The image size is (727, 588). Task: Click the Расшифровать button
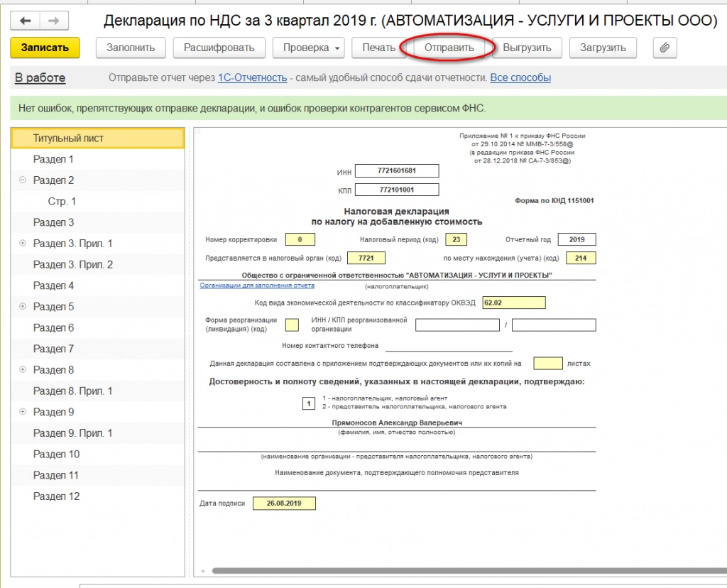tap(219, 48)
